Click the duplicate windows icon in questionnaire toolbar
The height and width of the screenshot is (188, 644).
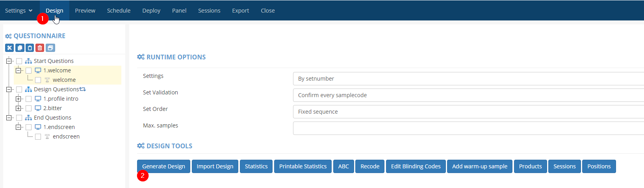tap(50, 48)
